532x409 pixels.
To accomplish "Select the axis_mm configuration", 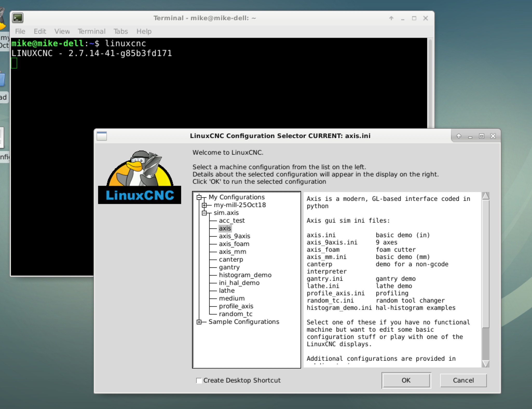I will (233, 252).
